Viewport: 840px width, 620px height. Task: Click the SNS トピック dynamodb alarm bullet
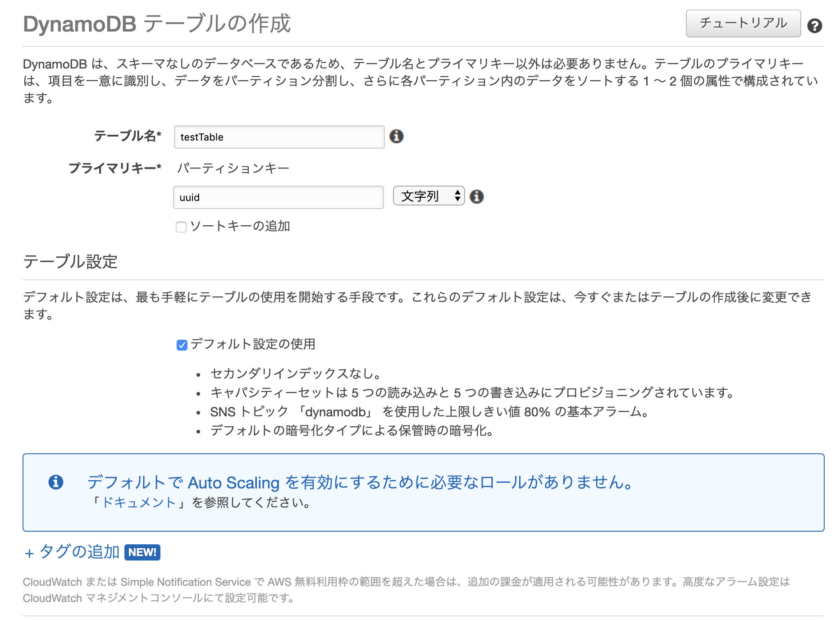pyautogui.click(x=430, y=411)
